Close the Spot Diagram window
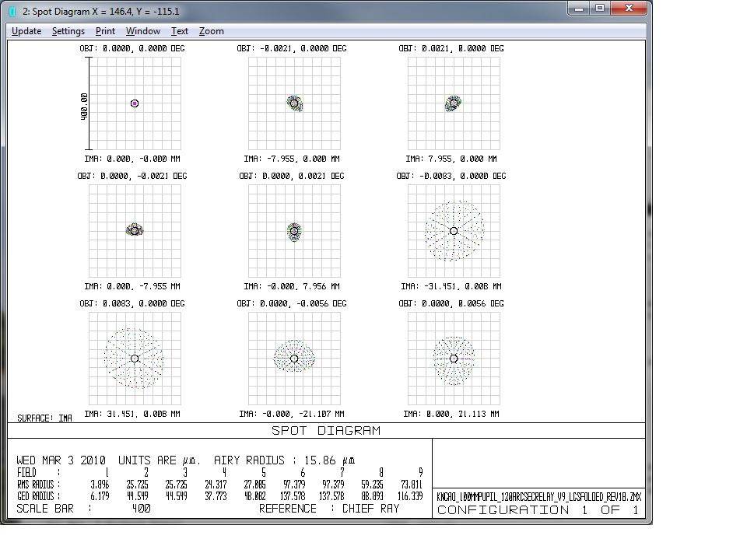 click(x=629, y=8)
